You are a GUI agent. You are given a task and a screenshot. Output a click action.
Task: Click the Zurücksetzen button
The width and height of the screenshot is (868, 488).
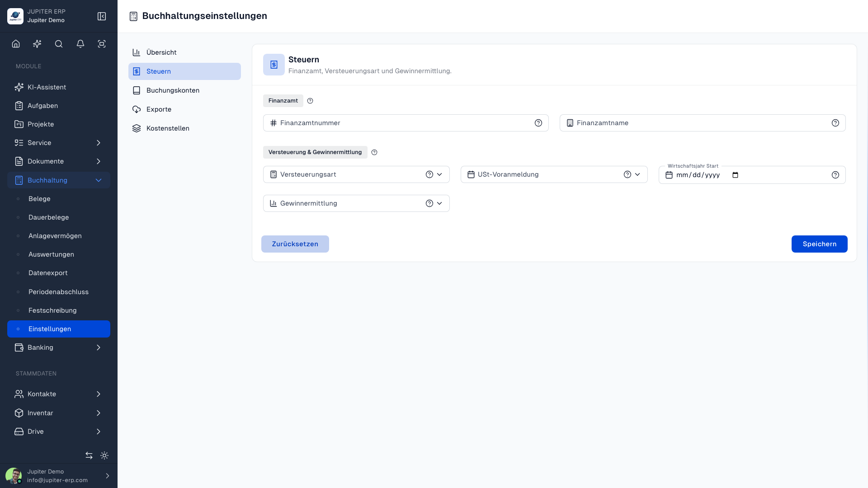(295, 244)
